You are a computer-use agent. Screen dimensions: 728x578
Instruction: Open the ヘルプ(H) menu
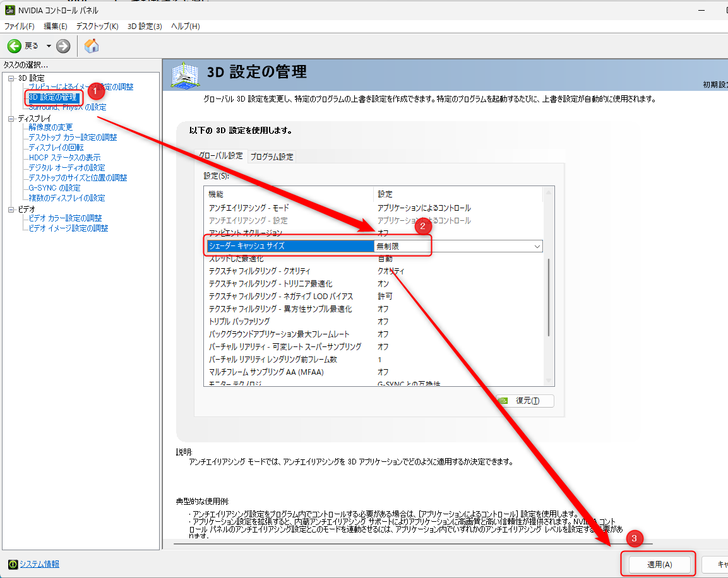tap(185, 26)
